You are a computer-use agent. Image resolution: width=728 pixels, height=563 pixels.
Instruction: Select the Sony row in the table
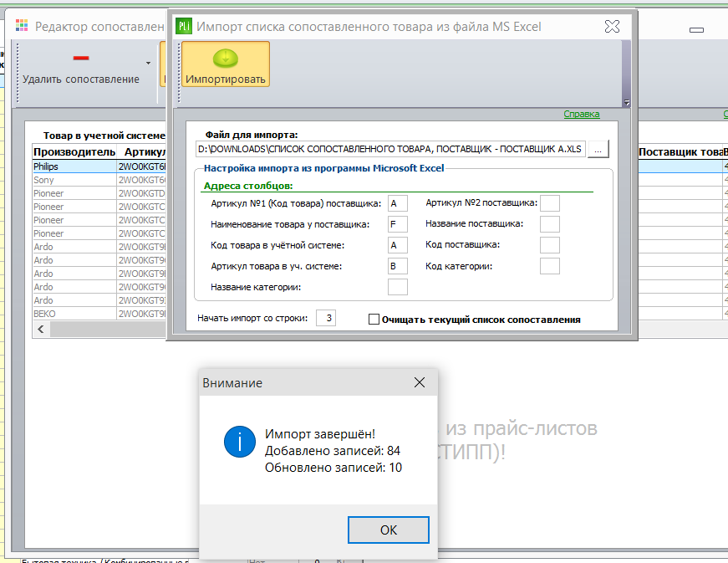[x=99, y=180]
